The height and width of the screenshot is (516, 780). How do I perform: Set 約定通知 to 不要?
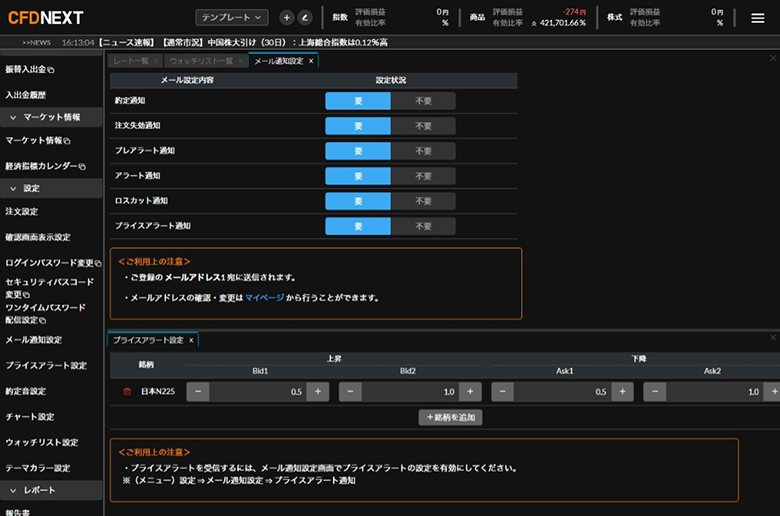point(423,101)
